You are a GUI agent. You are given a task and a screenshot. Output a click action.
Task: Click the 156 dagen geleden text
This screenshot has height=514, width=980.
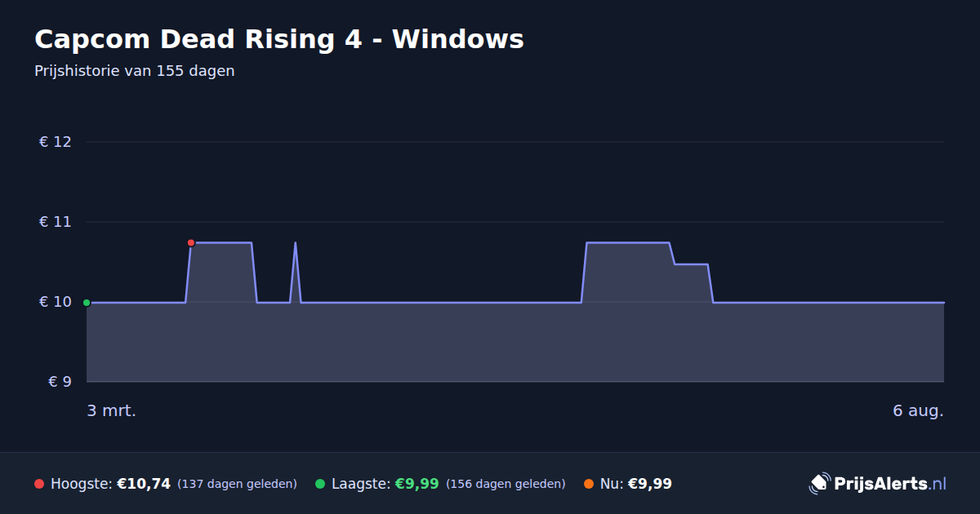tap(506, 484)
